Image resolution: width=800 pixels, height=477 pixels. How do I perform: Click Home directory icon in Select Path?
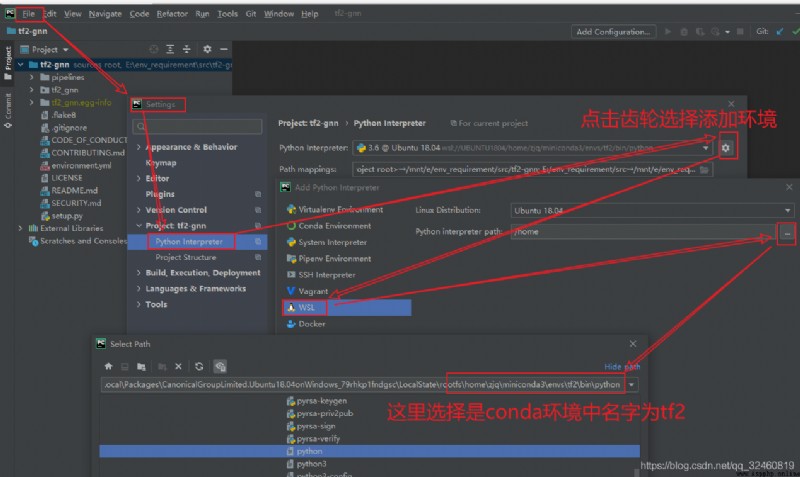(109, 366)
